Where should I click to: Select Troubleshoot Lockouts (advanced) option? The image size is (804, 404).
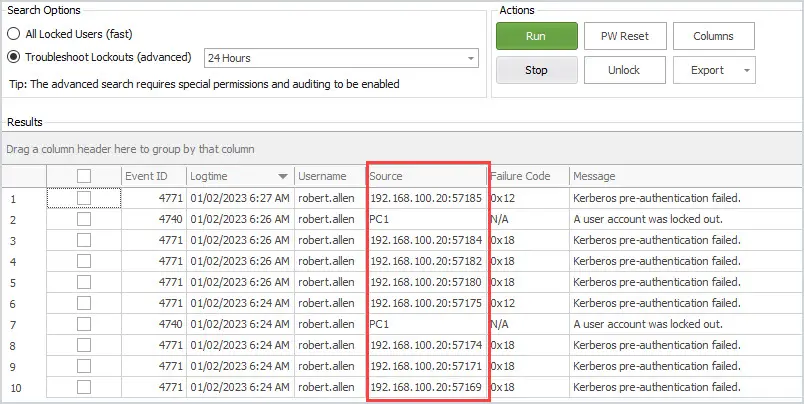coord(14,57)
